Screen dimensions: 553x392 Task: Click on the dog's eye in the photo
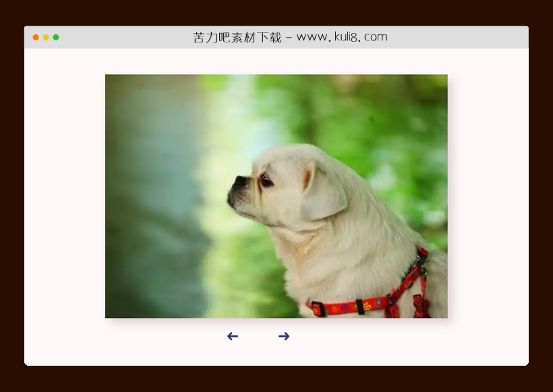point(266,181)
